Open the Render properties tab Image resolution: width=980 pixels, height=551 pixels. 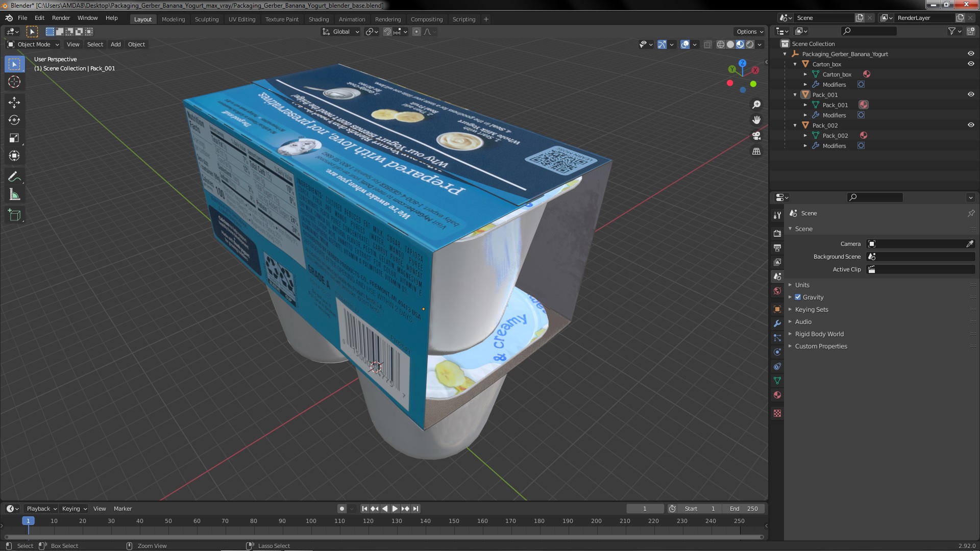point(777,233)
